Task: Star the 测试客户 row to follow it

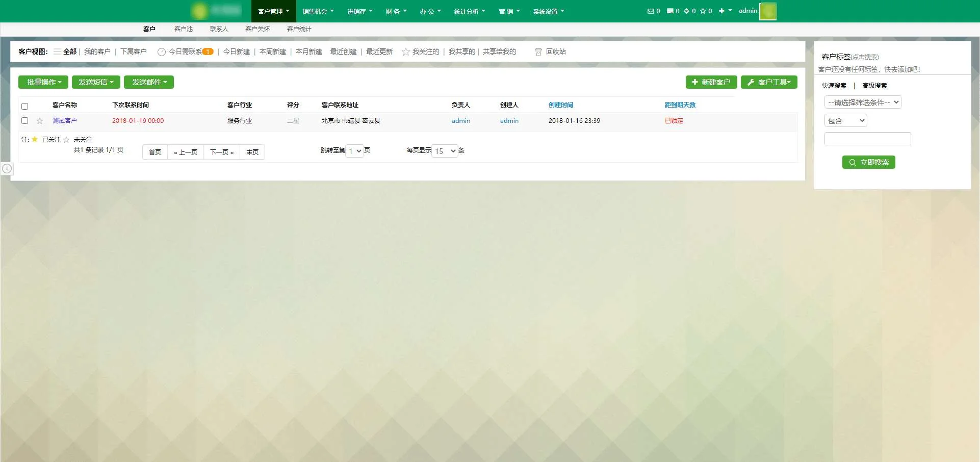Action: click(40, 121)
